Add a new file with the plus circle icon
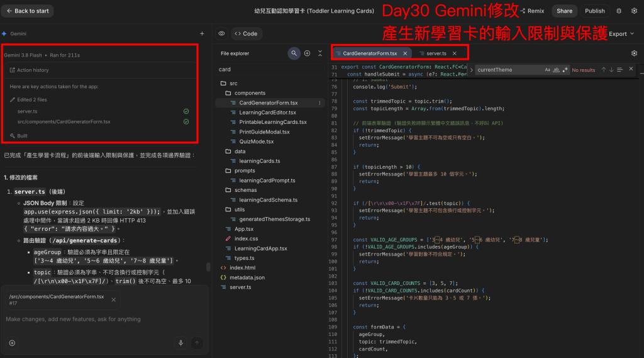 click(x=307, y=53)
